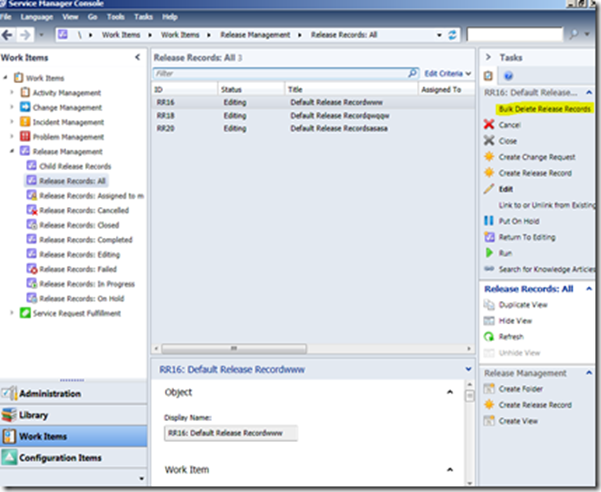601x492 pixels.
Task: Collapse the RR16 tasks group
Action: [x=589, y=92]
